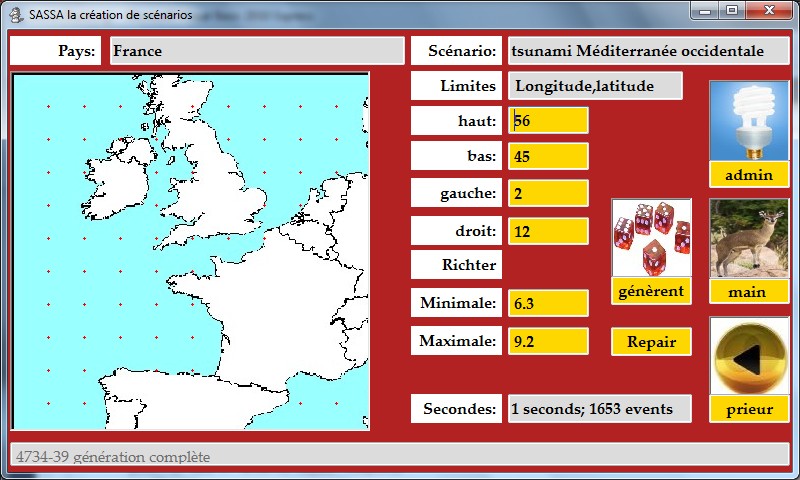
Task: Open the Limites Longitude,latitude selector
Action: pos(595,86)
